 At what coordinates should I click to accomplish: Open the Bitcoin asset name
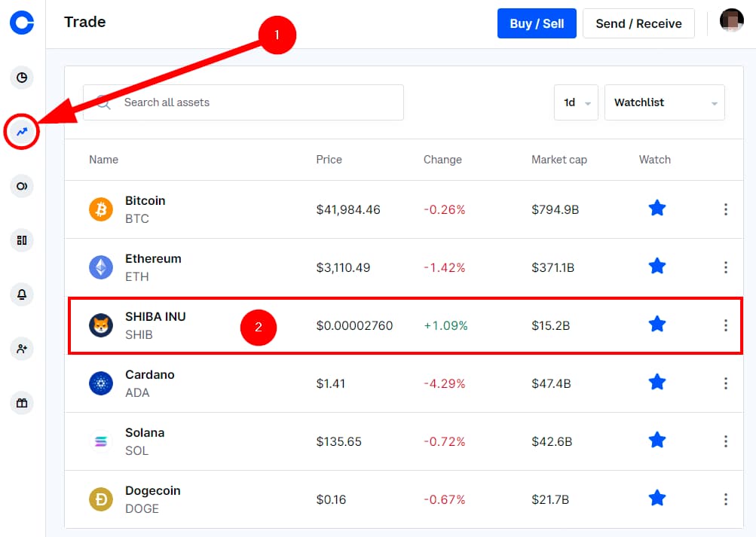145,201
